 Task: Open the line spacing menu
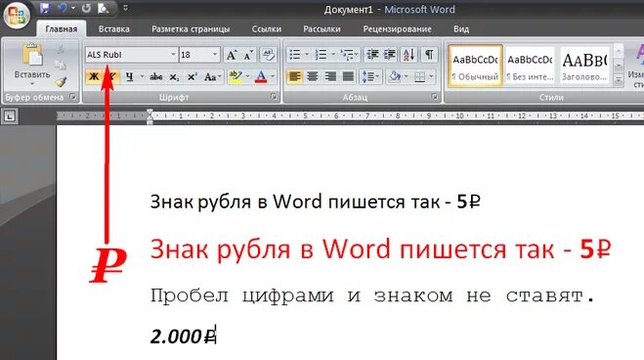point(370,77)
